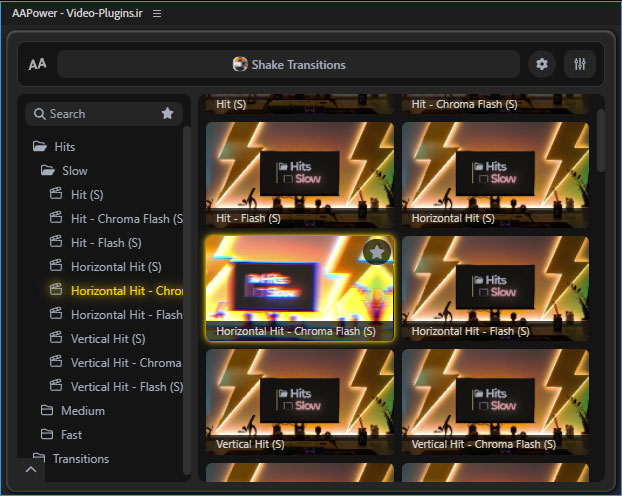
Task: Click the bottom-left up-arrow chevron button
Action: 30,469
